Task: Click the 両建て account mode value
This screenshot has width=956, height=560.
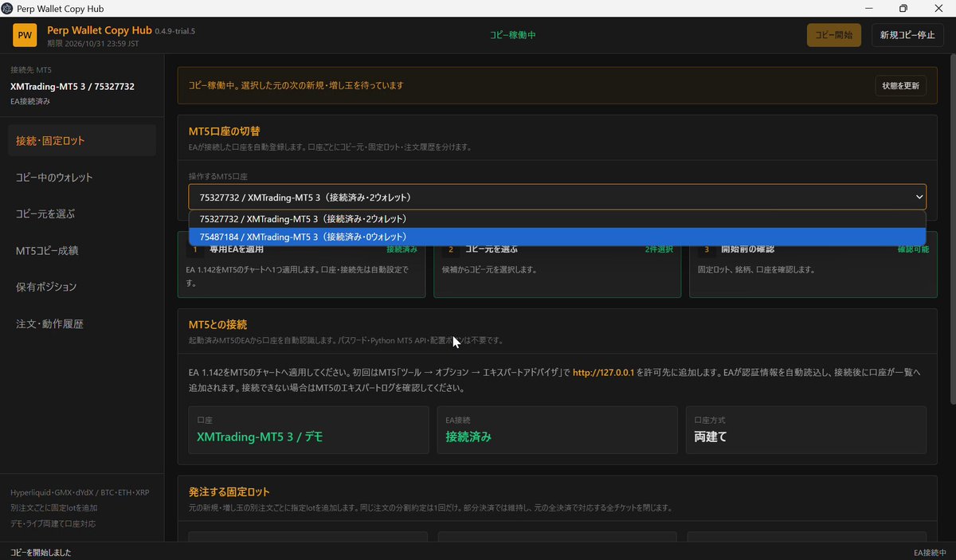Action: pos(711,437)
